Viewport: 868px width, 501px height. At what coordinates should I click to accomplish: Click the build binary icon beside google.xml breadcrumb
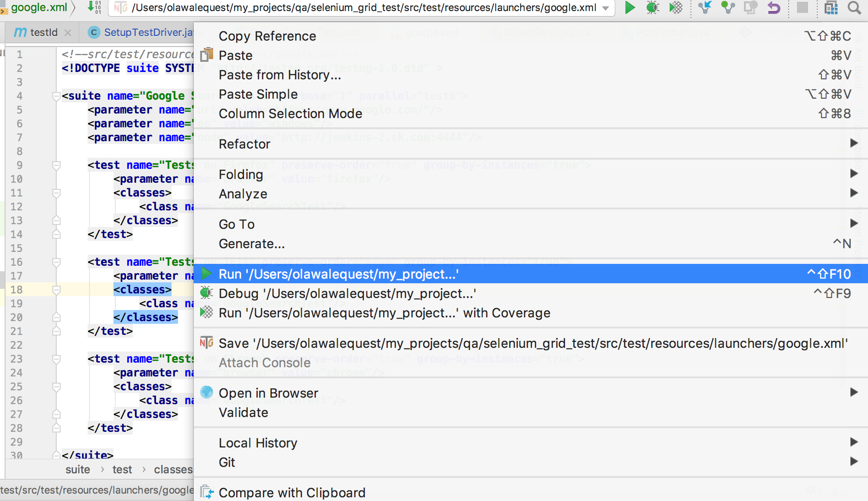[x=94, y=7]
